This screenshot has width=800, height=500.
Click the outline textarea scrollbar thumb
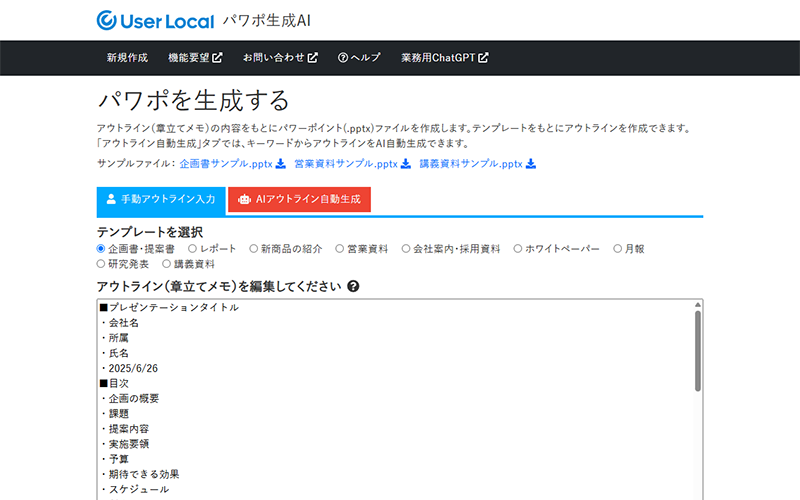click(x=697, y=351)
